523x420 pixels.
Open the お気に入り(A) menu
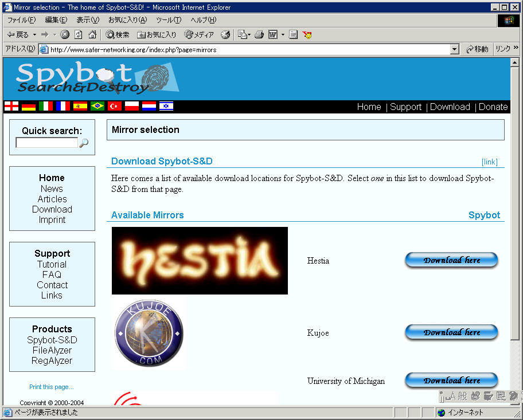coord(127,20)
